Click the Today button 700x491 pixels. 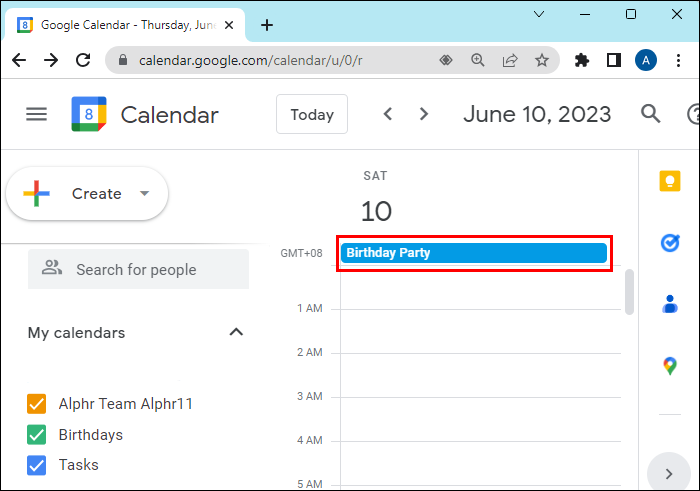[x=312, y=114]
